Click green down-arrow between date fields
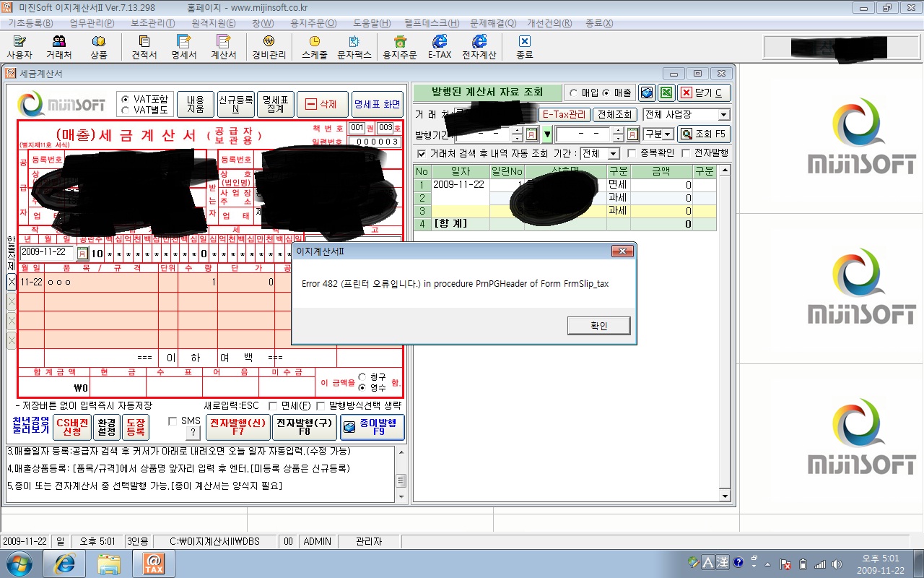924x578 pixels. coord(546,134)
